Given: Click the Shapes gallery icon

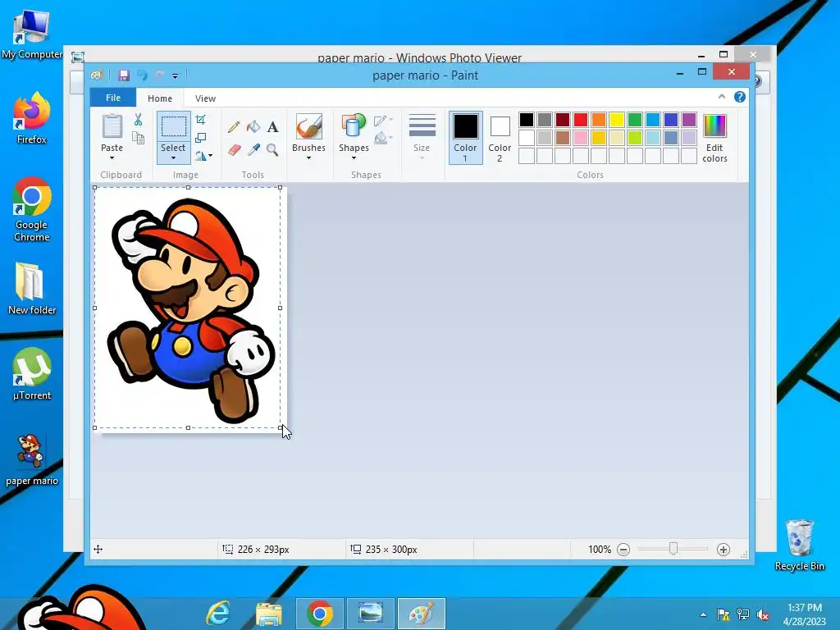Looking at the screenshot, I should pos(354,127).
